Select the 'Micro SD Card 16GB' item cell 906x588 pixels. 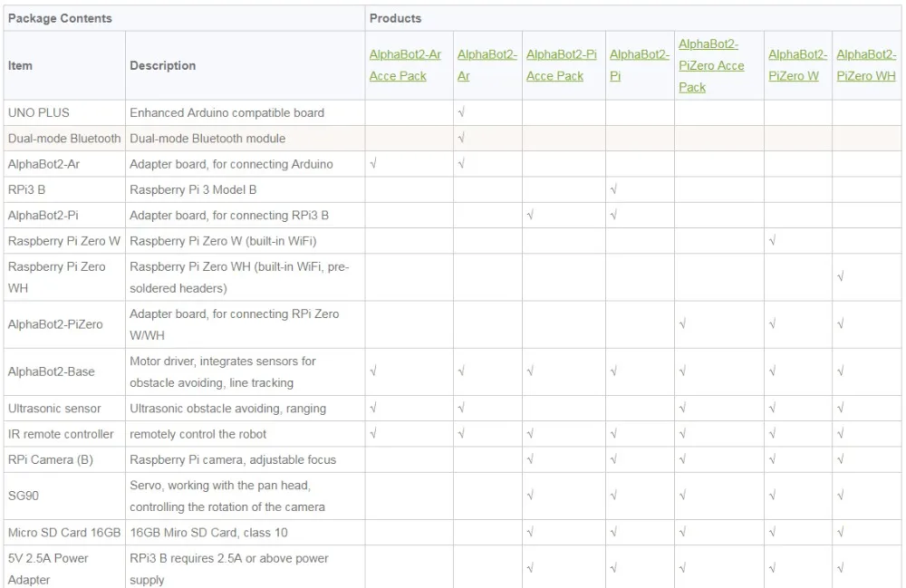point(64,533)
